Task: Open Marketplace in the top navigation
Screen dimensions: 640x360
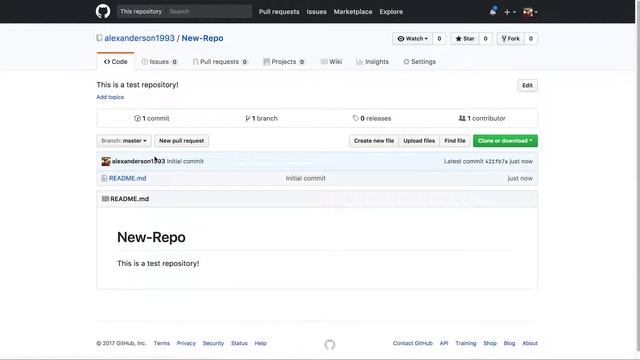Action: coord(353,12)
